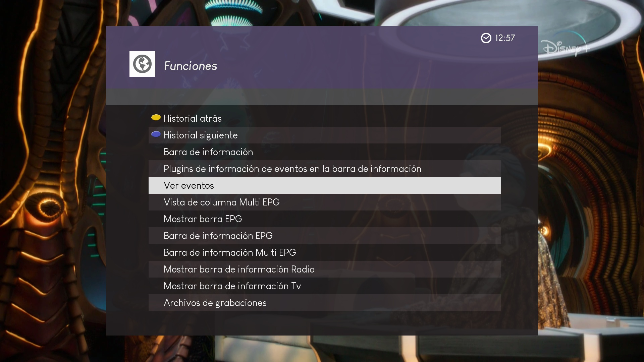Select Barra de información EPG
This screenshot has height=362, width=644.
pos(325,236)
